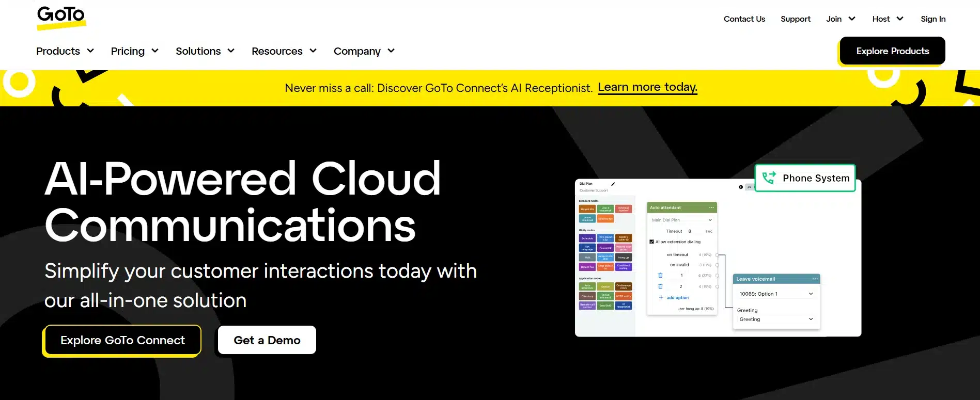980x400 pixels.
Task: Select the Line & voicemail node tile
Action: coord(605,209)
